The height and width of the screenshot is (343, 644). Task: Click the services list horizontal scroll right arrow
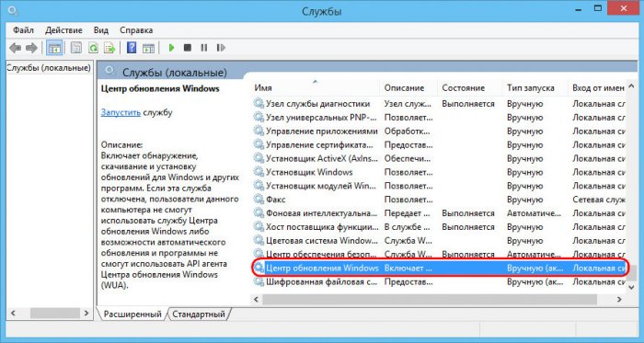620,300
